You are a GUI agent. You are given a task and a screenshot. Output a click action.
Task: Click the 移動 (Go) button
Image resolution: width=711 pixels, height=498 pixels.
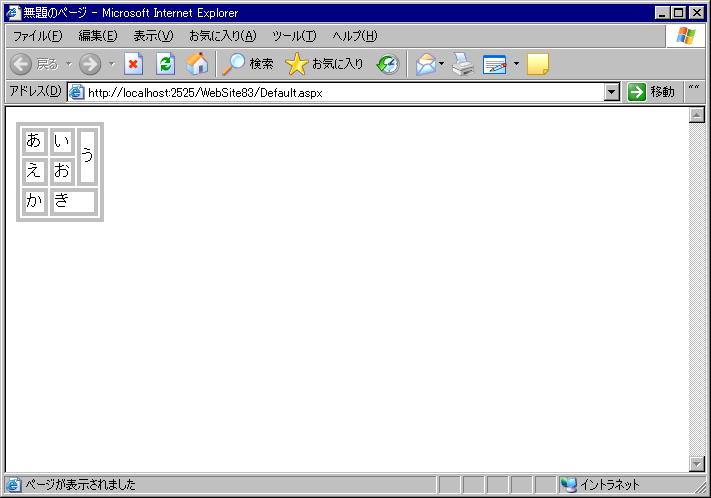652,92
